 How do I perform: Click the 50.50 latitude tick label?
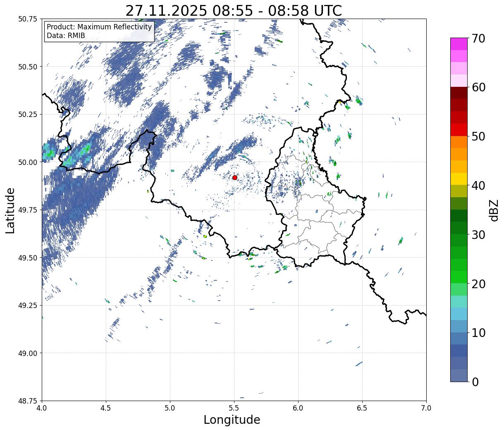(28, 67)
